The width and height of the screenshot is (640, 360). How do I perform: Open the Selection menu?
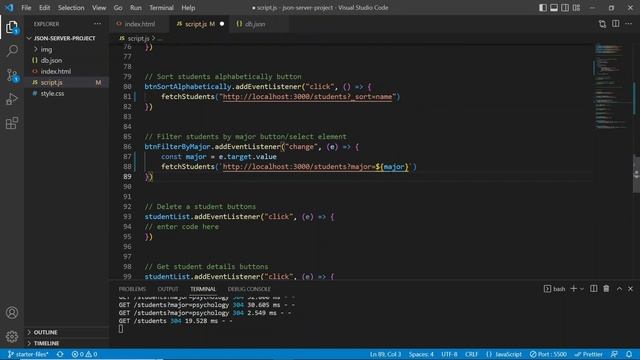tap(71, 8)
